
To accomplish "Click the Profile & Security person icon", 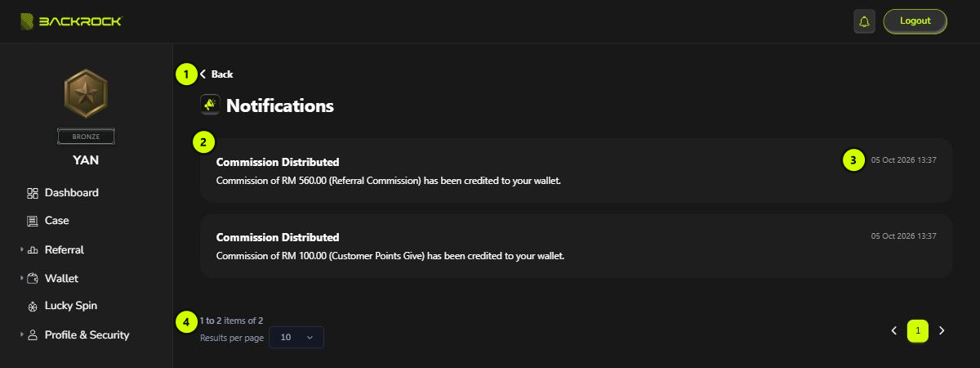I will click(x=33, y=334).
